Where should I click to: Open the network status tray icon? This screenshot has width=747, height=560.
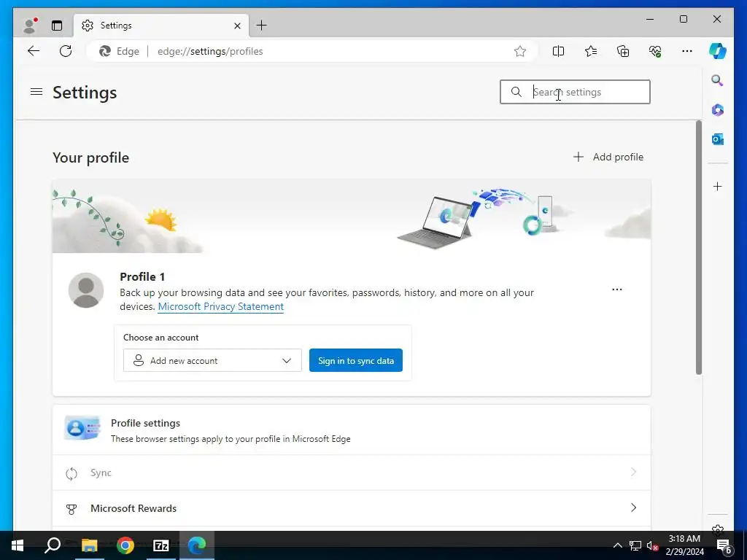635,545
